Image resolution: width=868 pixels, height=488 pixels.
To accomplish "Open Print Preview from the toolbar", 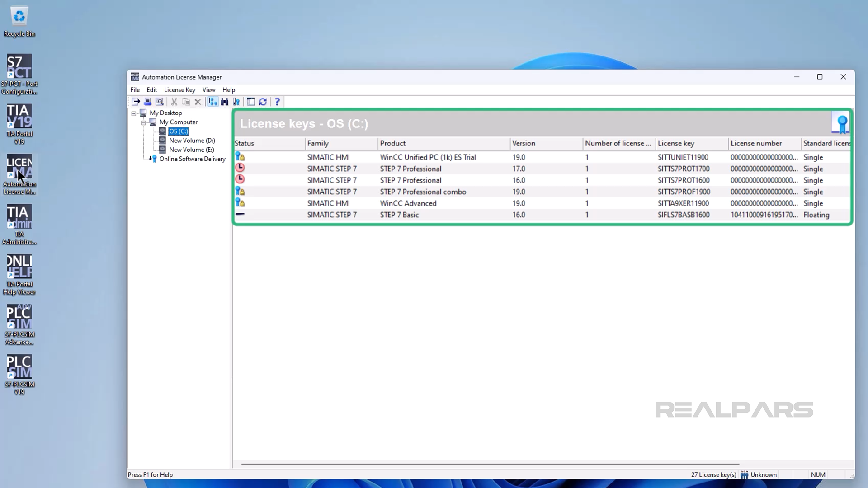I will click(x=159, y=102).
